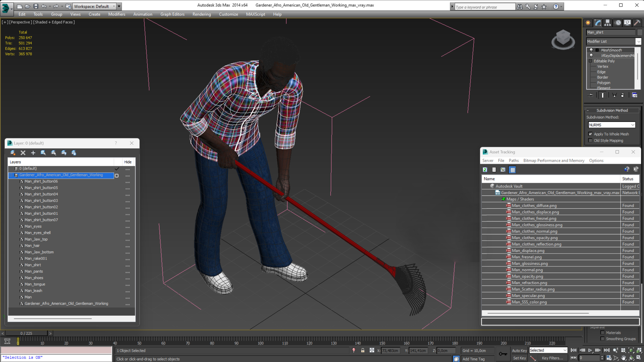Open the Rendering menu

pyautogui.click(x=202, y=14)
